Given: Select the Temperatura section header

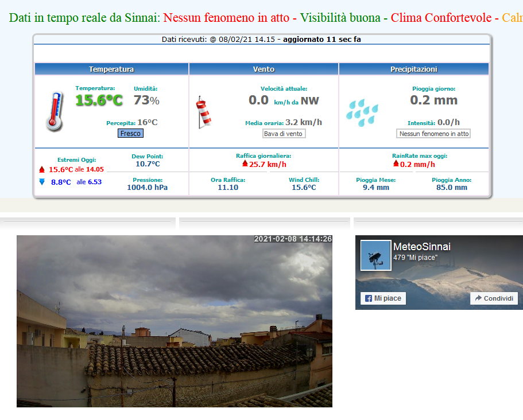Looking at the screenshot, I should [111, 69].
